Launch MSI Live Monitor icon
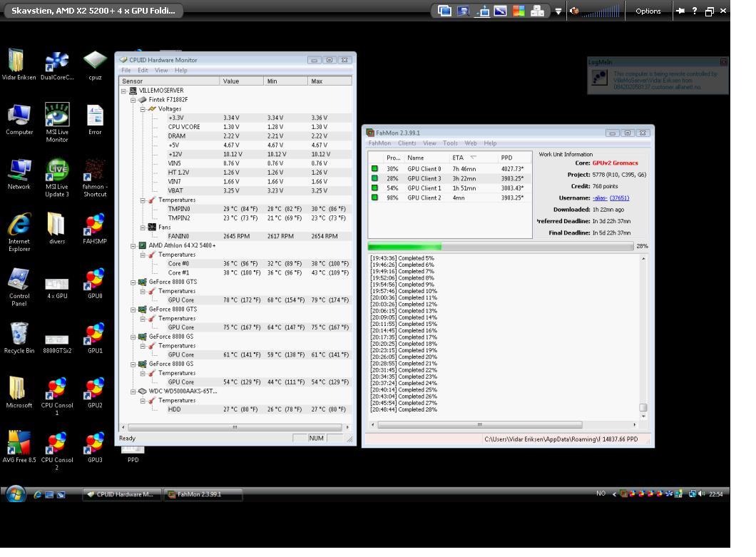Viewport: 756px width, 557px height. [57, 123]
